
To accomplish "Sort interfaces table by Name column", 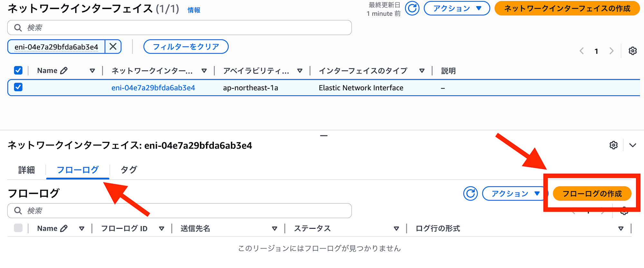I will [x=92, y=71].
